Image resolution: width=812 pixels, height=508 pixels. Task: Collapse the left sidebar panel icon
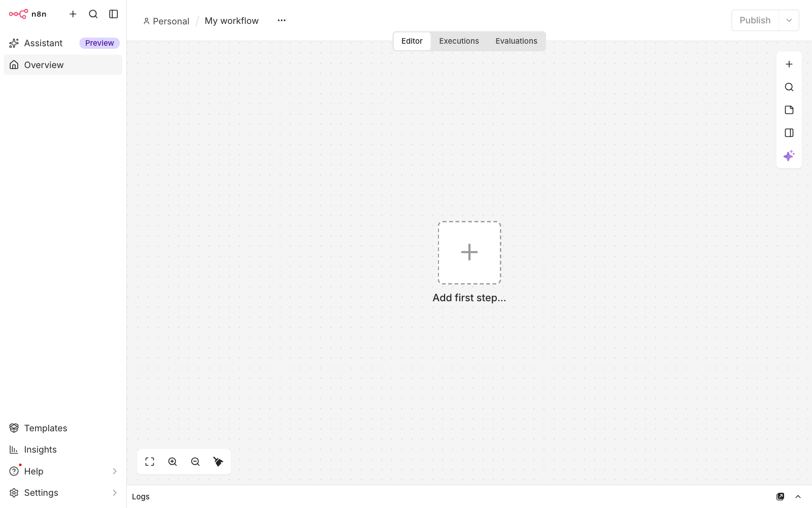coord(114,14)
